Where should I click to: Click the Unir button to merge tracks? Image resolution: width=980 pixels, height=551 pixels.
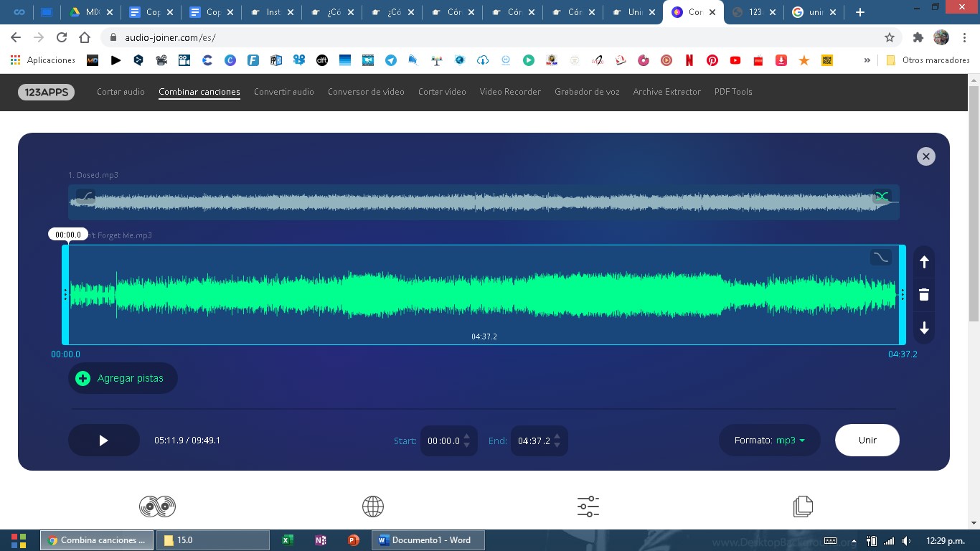click(x=867, y=440)
